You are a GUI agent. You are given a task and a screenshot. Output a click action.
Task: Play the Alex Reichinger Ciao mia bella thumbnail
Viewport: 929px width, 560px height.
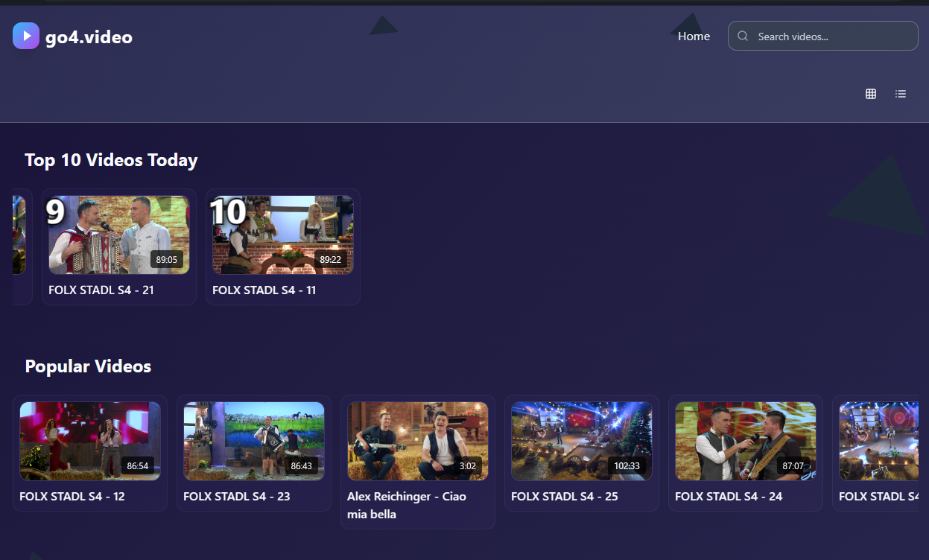click(x=418, y=442)
